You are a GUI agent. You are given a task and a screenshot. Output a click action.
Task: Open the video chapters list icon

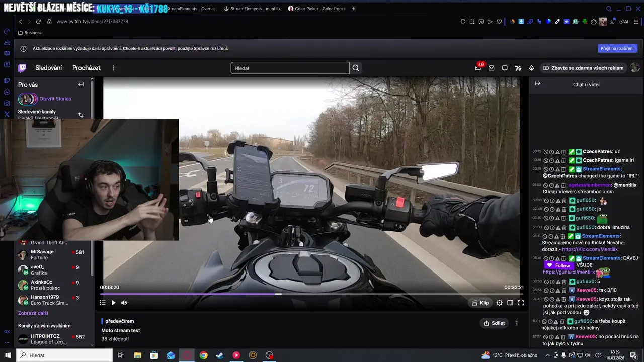point(103,303)
